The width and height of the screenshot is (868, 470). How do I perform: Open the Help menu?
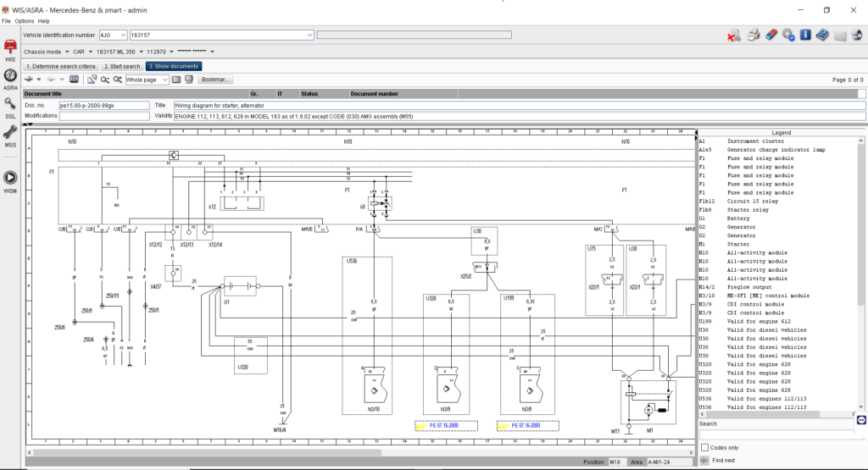pyautogui.click(x=44, y=21)
